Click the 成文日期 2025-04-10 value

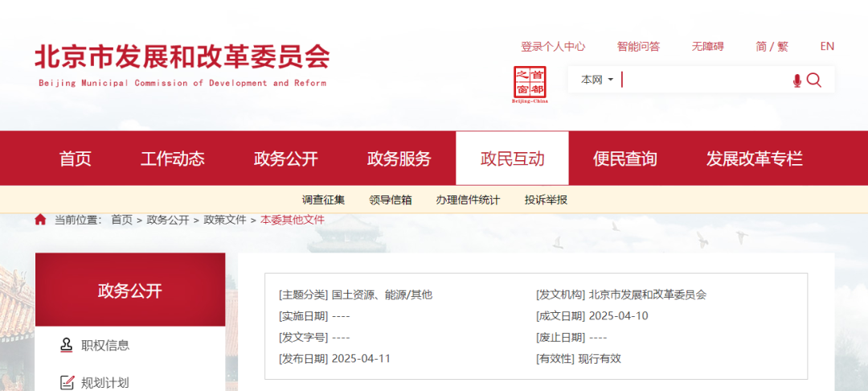click(x=618, y=315)
